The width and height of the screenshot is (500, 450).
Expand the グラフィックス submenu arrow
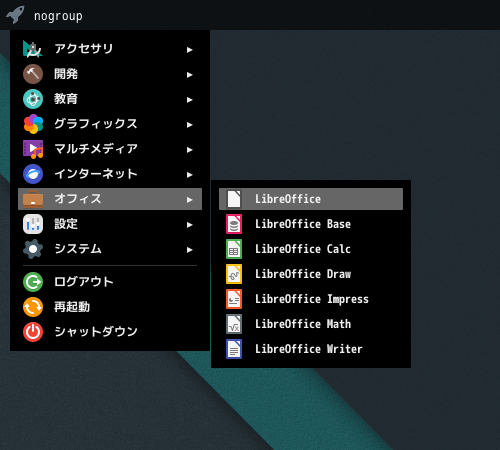coord(189,125)
